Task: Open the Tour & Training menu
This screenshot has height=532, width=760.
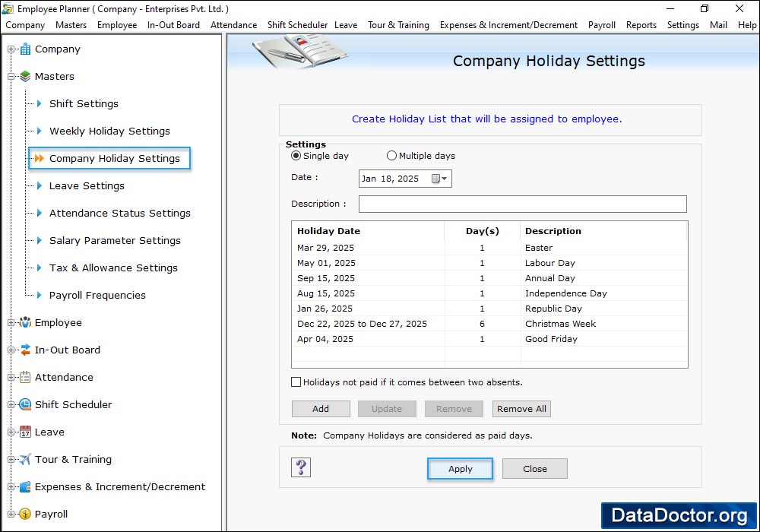Action: [398, 25]
